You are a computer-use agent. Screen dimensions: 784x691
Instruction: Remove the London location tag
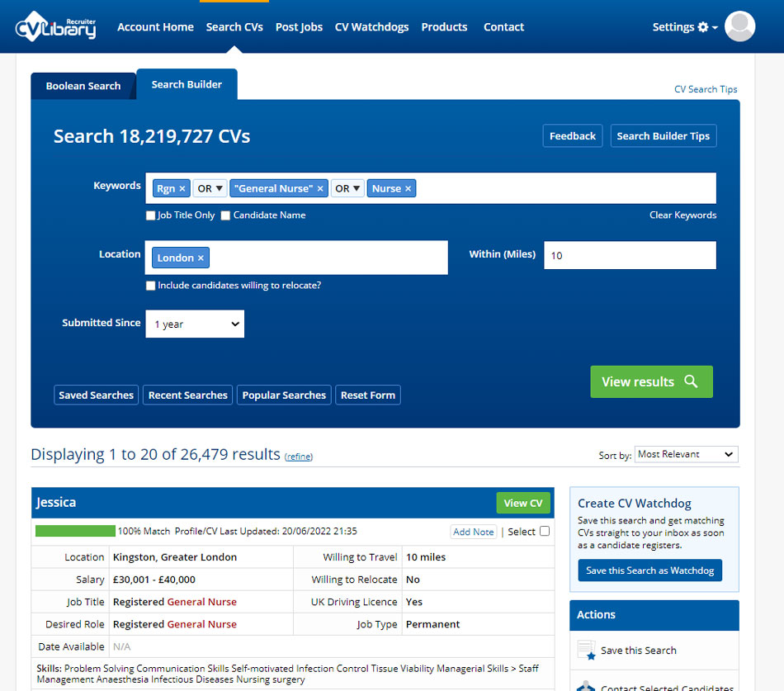[201, 258]
